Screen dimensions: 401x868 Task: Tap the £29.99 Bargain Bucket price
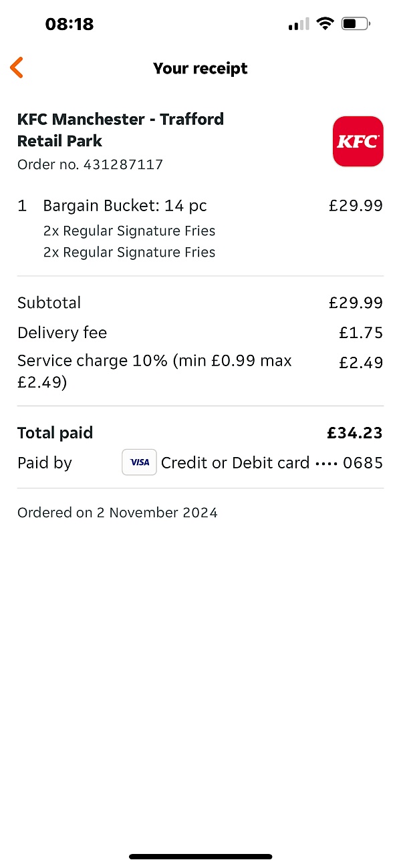click(356, 206)
